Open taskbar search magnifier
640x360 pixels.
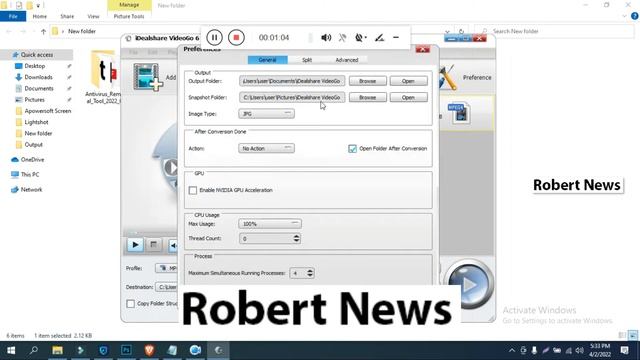click(x=34, y=350)
